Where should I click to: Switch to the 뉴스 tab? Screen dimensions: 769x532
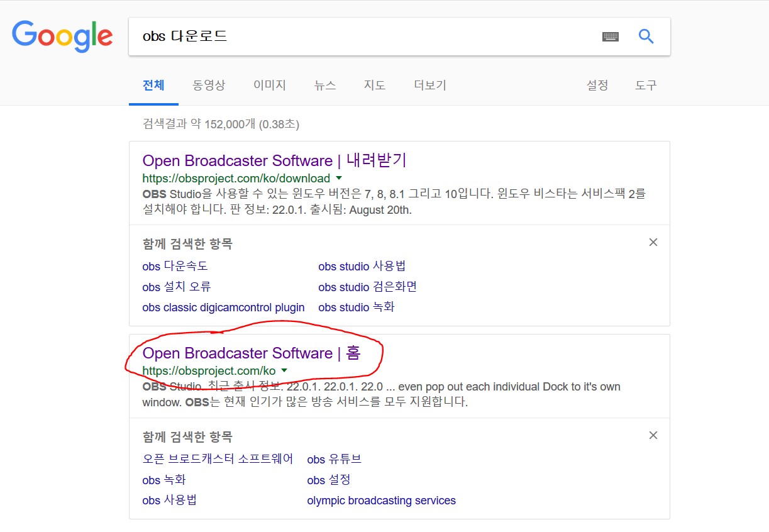(324, 86)
